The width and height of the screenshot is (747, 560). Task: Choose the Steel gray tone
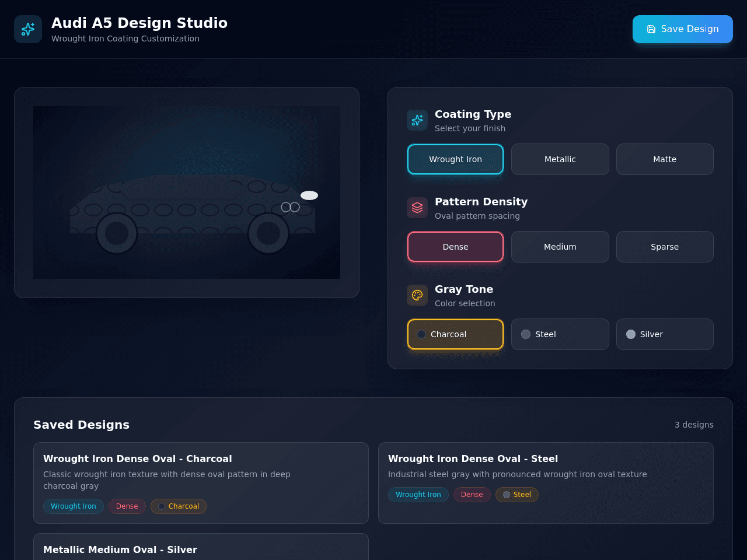click(560, 334)
